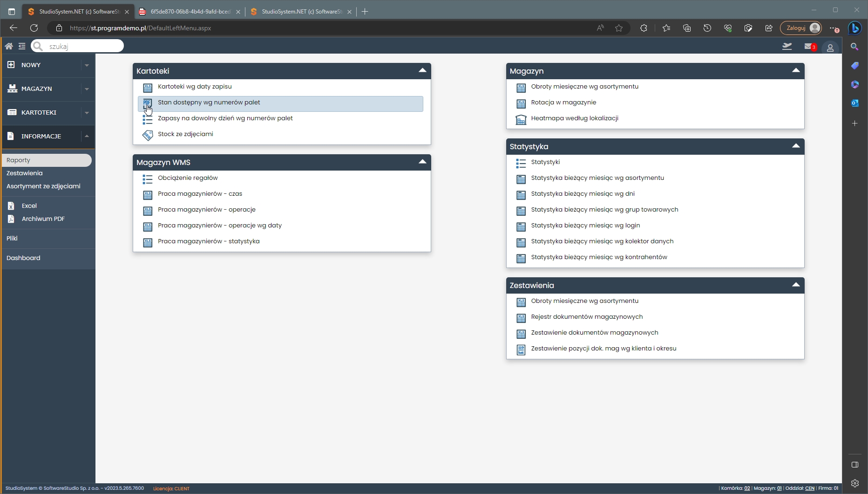Click the Excel file icon in the sidebar
The image size is (868, 494).
(11, 206)
